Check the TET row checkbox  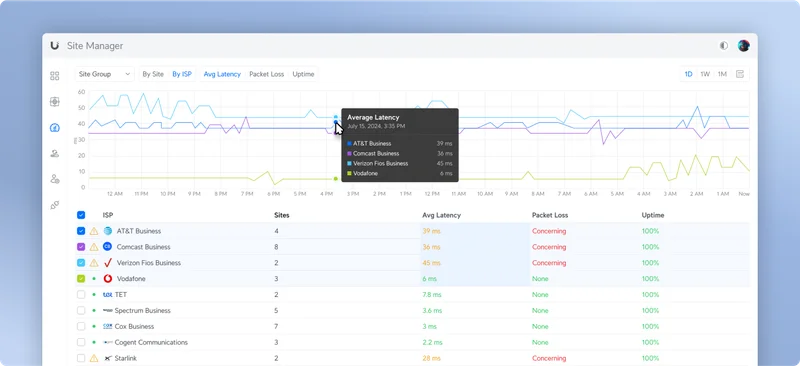pyautogui.click(x=81, y=295)
